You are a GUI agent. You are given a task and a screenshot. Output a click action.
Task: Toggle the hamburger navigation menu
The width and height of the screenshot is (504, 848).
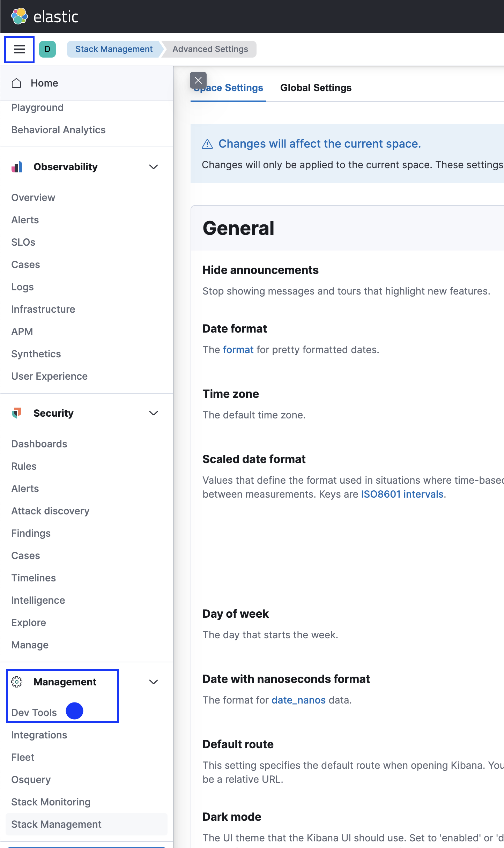20,49
